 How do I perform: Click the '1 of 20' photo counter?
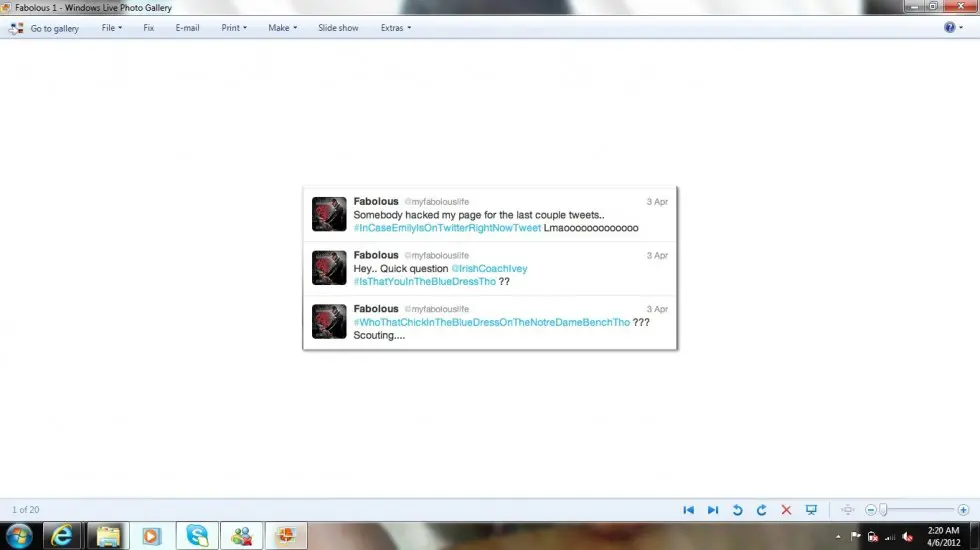(26, 510)
